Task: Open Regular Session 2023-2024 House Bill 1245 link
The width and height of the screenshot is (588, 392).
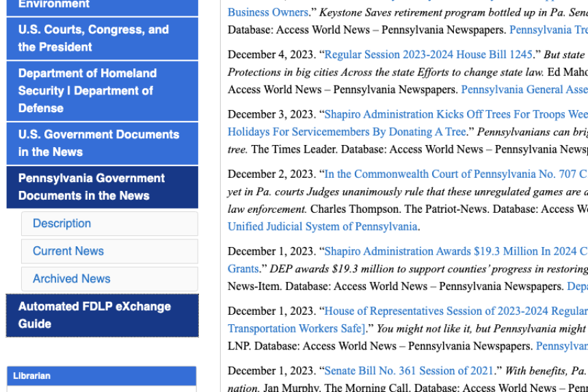Action: pyautogui.click(x=428, y=55)
